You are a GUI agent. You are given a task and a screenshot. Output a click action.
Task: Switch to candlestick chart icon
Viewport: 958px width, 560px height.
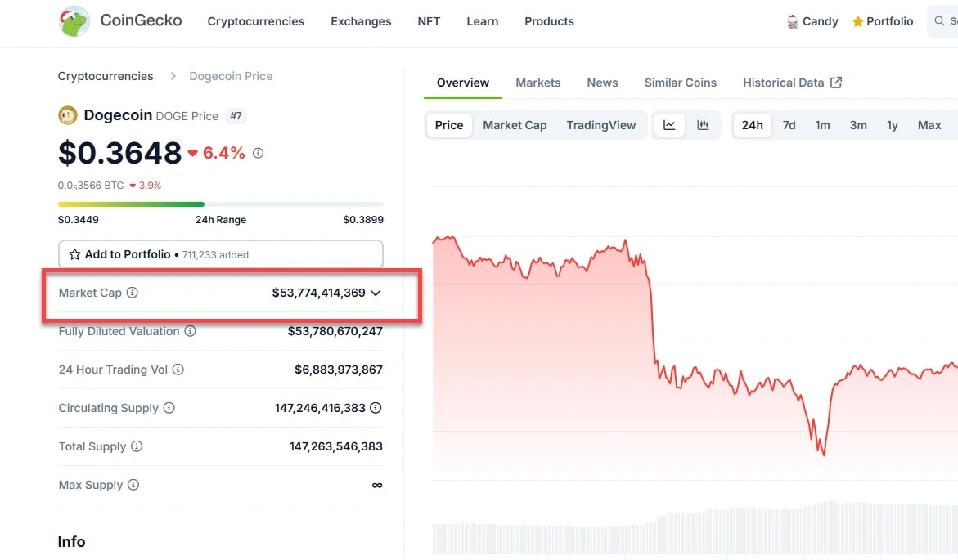[x=703, y=125]
